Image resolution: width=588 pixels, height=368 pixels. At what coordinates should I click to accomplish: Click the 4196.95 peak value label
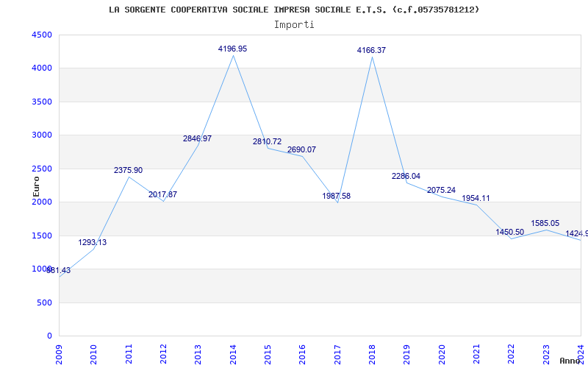(232, 49)
